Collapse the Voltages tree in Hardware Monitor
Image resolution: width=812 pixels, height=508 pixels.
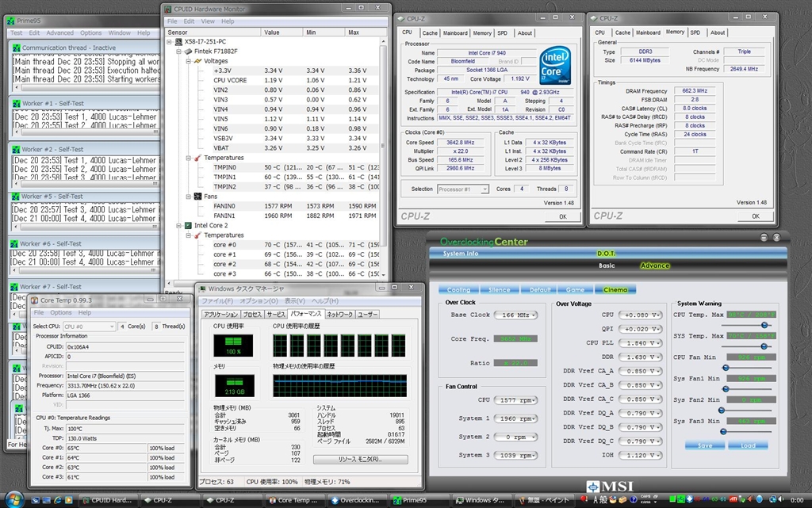point(189,60)
